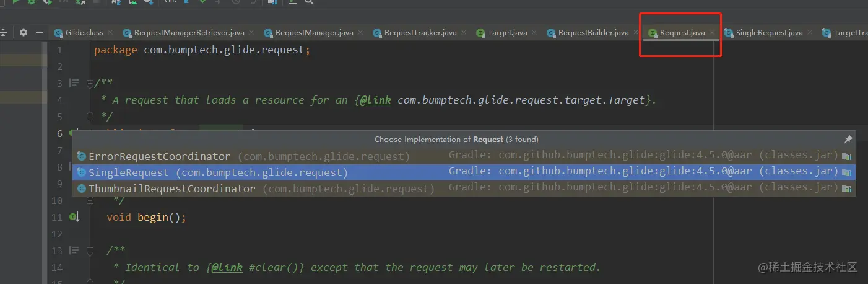This screenshot has width=868, height=284.
Task: Click the Git commit checkmark icon
Action: click(x=202, y=2)
